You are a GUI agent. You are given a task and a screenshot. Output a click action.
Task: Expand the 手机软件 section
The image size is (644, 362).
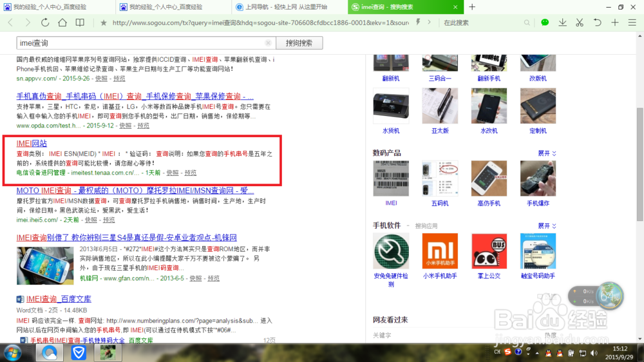click(547, 226)
